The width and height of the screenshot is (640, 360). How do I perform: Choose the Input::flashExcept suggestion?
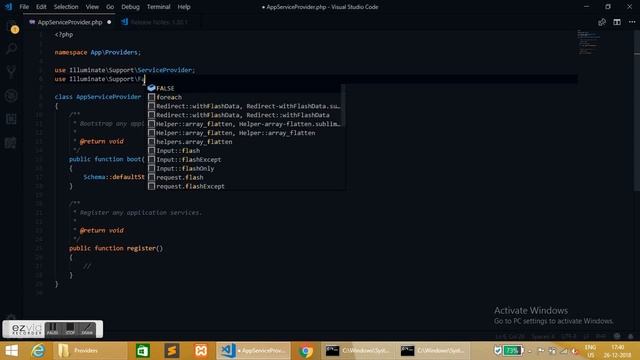pos(245,160)
